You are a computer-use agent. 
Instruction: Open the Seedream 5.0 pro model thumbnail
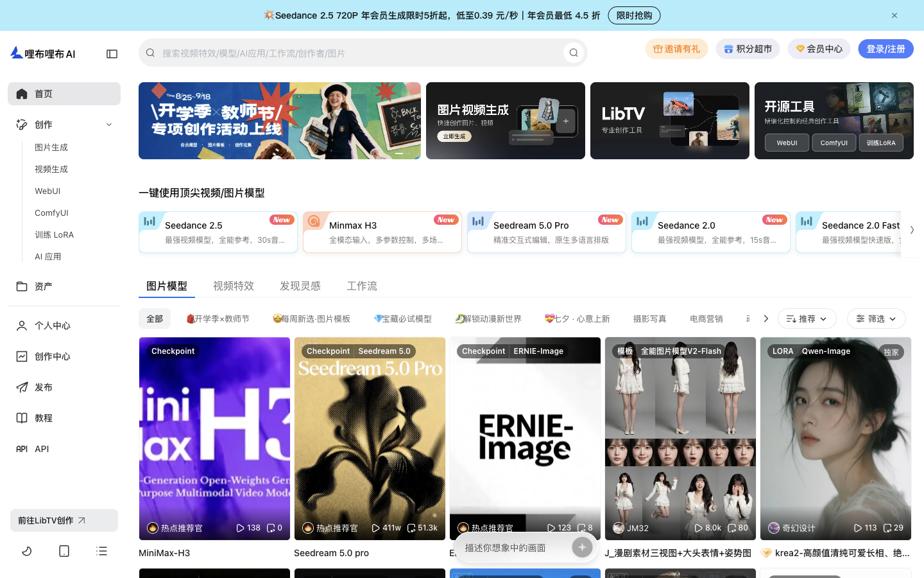coord(370,439)
